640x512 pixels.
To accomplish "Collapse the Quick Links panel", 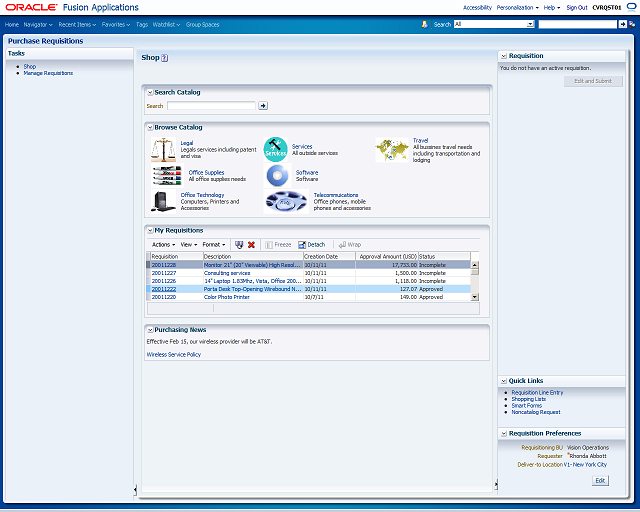I will [504, 381].
